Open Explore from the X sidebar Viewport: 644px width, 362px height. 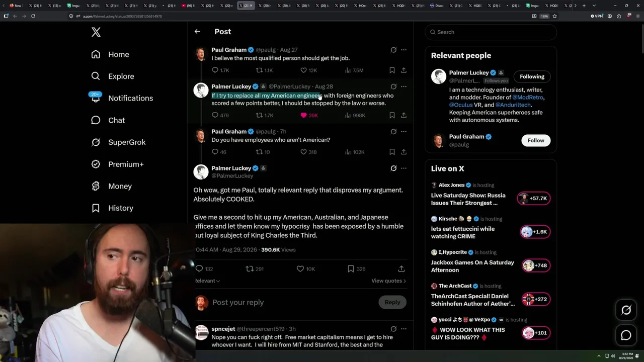click(x=113, y=76)
